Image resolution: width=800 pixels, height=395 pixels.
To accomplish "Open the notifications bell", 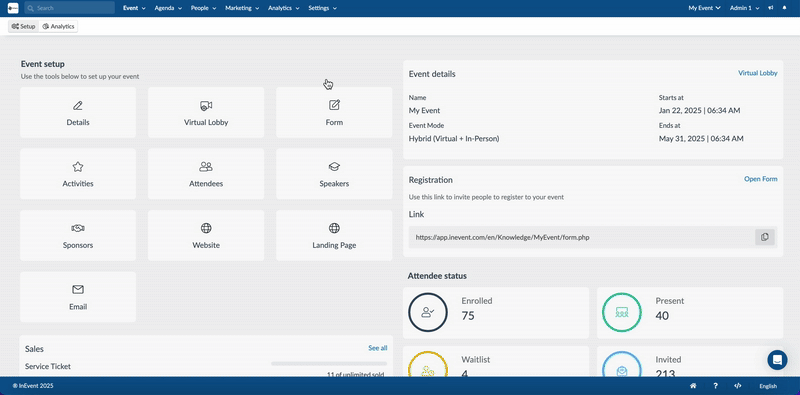I will click(784, 8).
